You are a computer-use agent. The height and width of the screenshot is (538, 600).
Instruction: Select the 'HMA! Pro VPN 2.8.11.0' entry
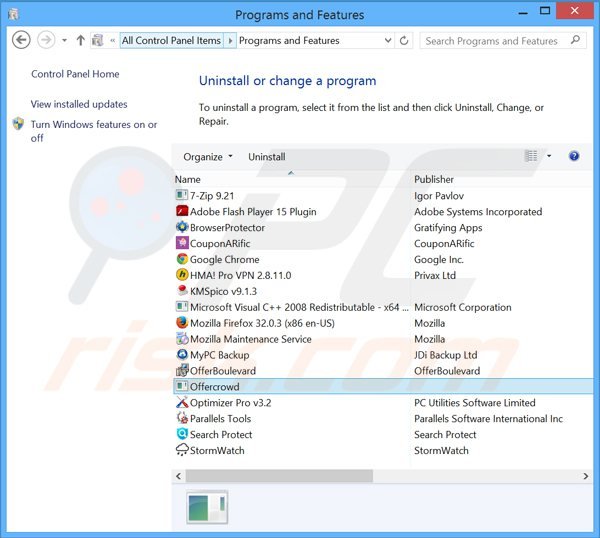(240, 275)
